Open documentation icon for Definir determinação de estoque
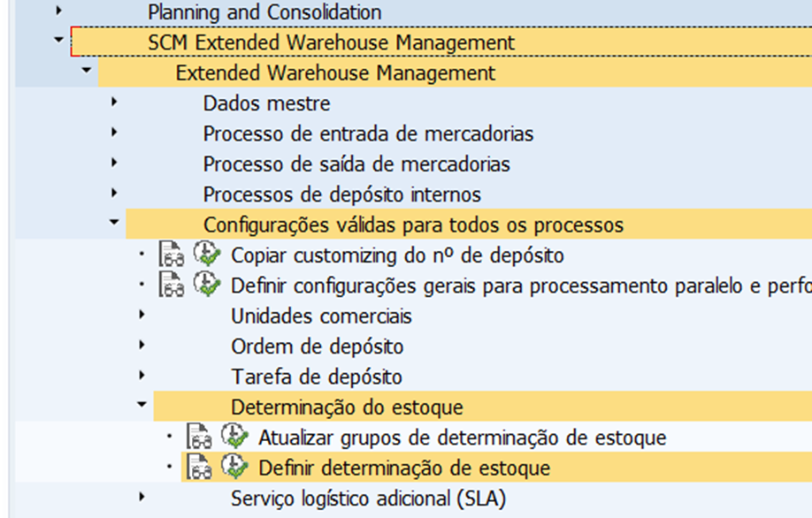The image size is (812, 518). point(199,468)
